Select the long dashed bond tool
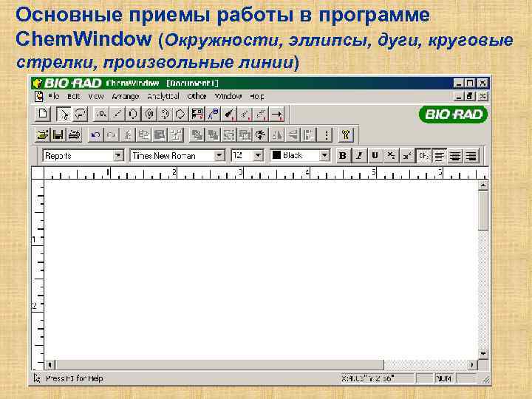 261,114
